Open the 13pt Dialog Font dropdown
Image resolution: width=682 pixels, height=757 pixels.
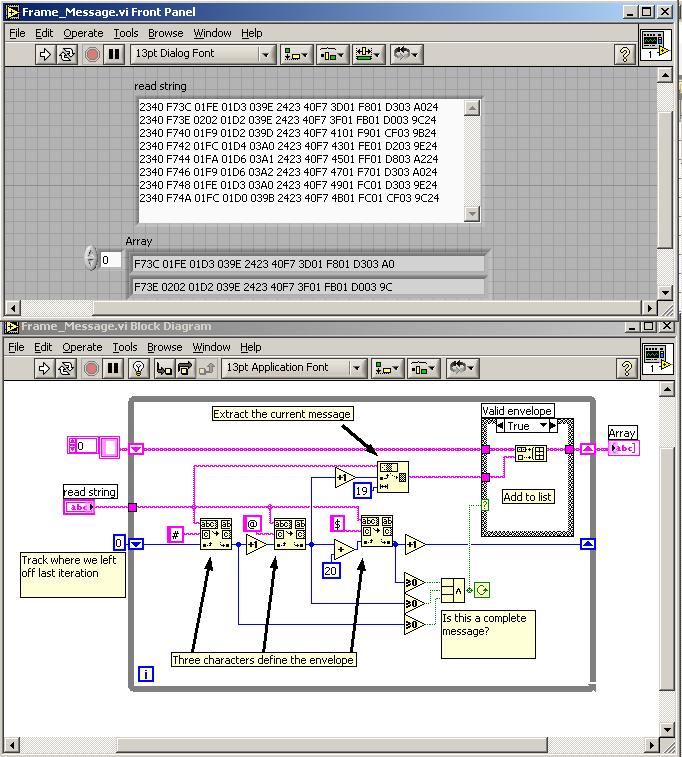(x=266, y=54)
